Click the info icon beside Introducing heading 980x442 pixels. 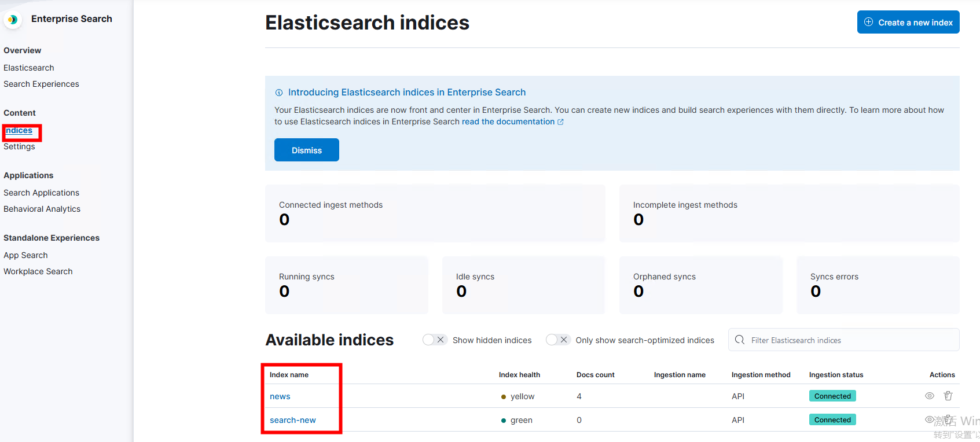(279, 93)
